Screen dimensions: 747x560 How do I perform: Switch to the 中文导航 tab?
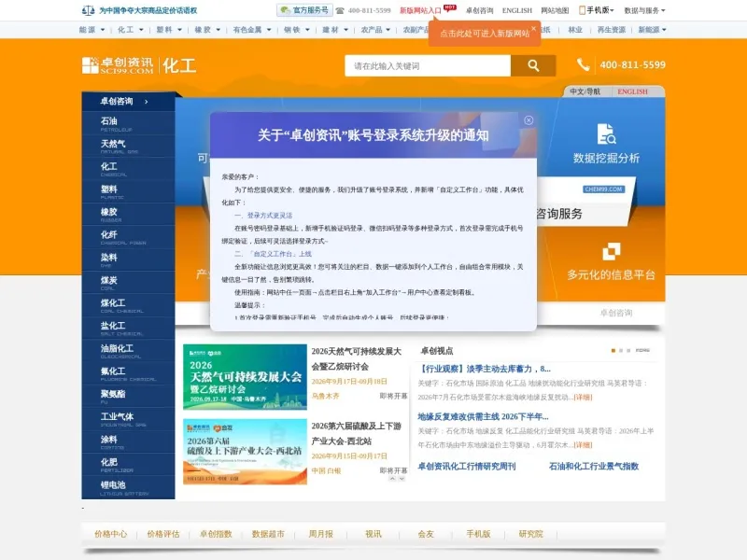(585, 91)
